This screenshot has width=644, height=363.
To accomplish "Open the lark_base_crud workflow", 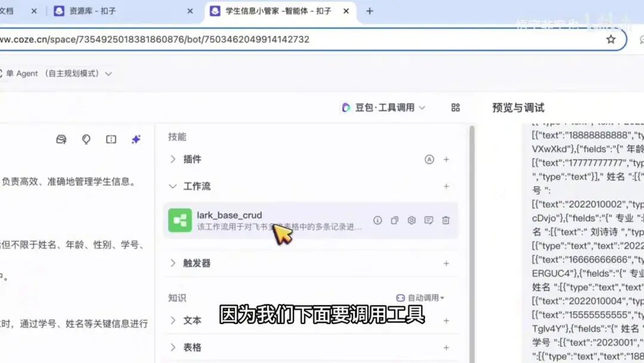I will click(311, 220).
